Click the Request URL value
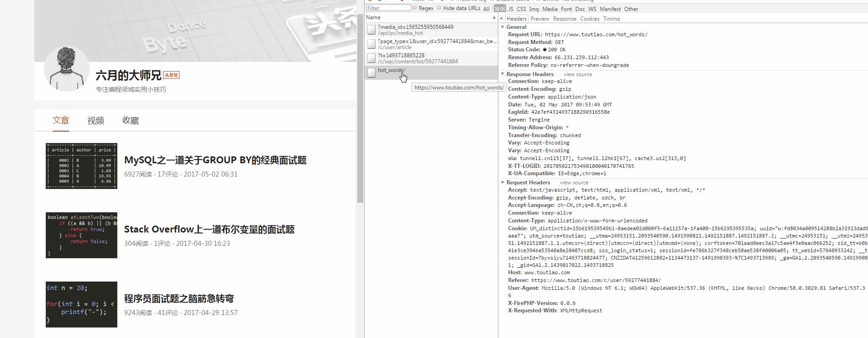 596,34
